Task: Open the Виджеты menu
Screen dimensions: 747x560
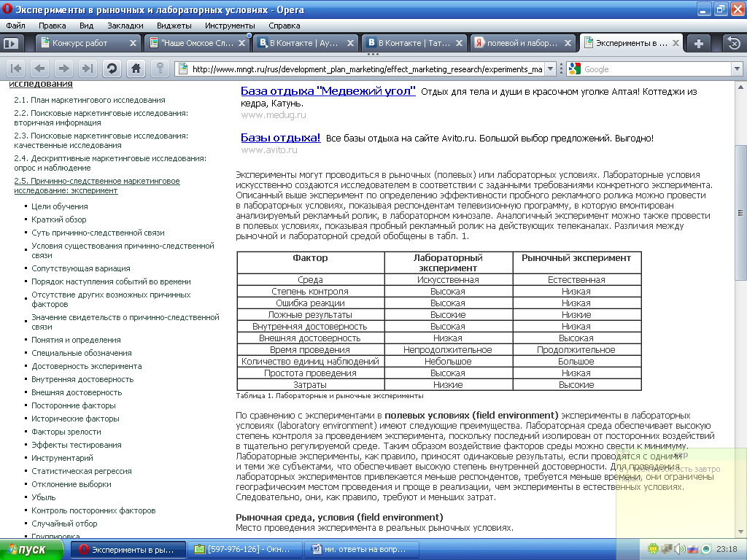Action: point(174,26)
